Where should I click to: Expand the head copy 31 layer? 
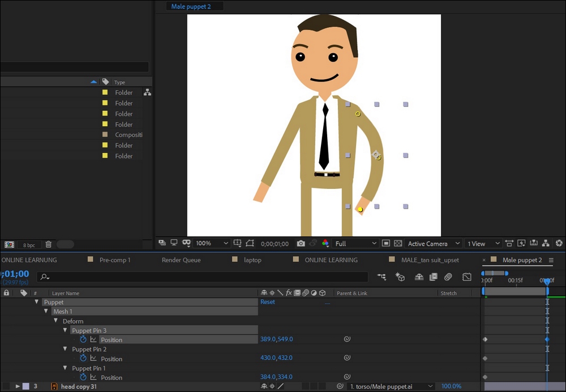[18, 386]
